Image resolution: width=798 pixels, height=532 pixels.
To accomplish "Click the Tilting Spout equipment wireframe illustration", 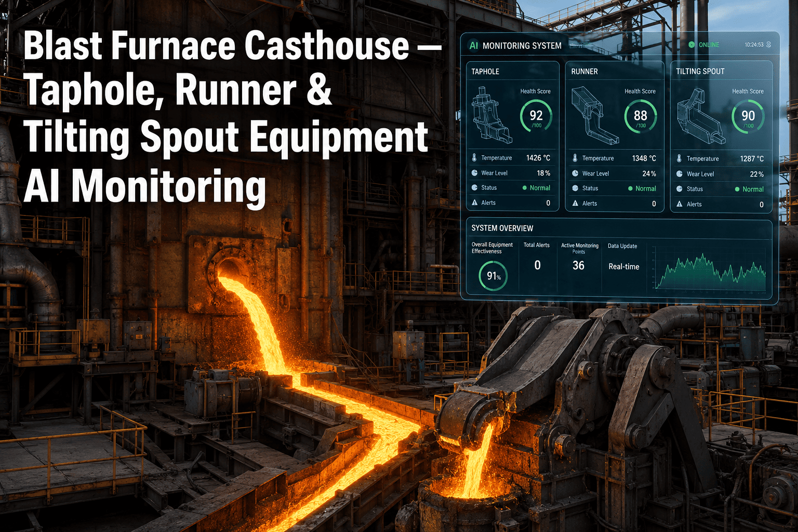I will pyautogui.click(x=701, y=117).
